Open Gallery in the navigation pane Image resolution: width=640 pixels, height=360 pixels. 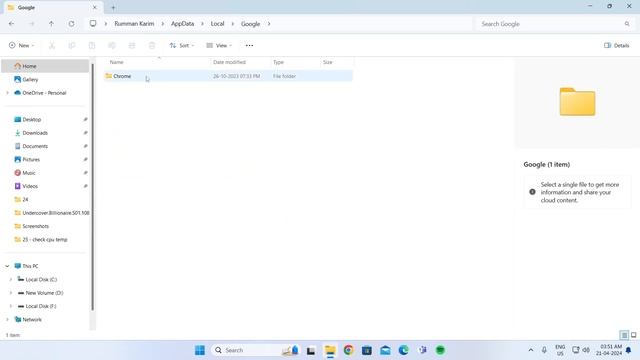[30, 80]
